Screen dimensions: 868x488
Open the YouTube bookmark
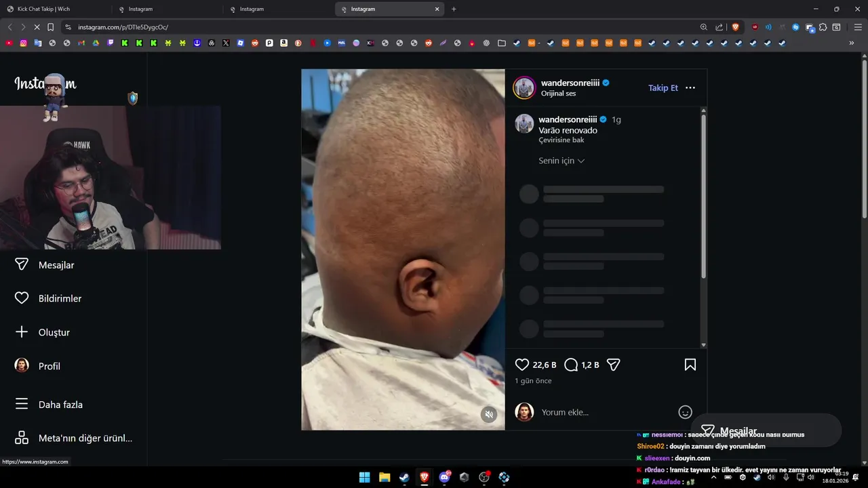tap(9, 43)
